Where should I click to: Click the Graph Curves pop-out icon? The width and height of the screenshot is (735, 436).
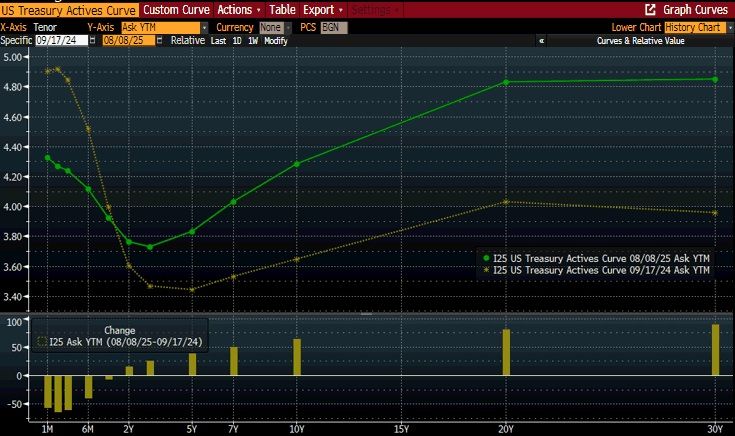tap(650, 9)
